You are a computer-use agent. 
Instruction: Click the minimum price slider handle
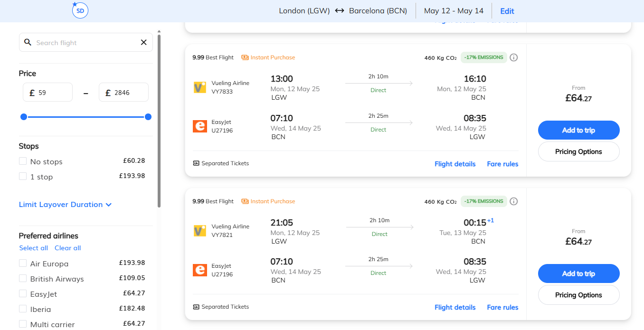pos(24,117)
